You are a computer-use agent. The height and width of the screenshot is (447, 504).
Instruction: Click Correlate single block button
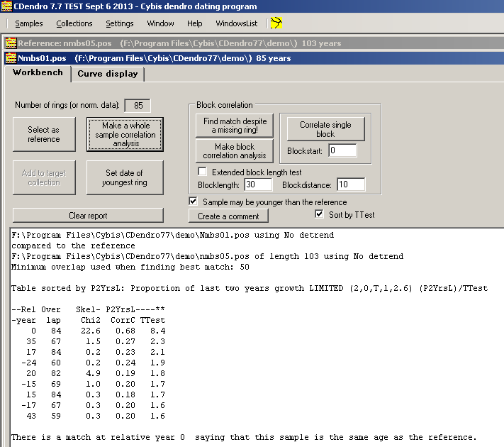tap(325, 129)
